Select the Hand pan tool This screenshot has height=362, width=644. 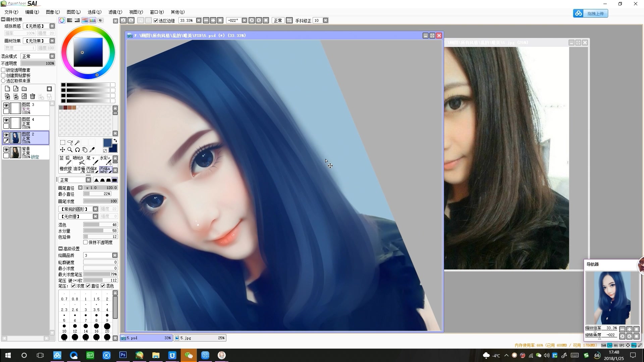point(85,150)
